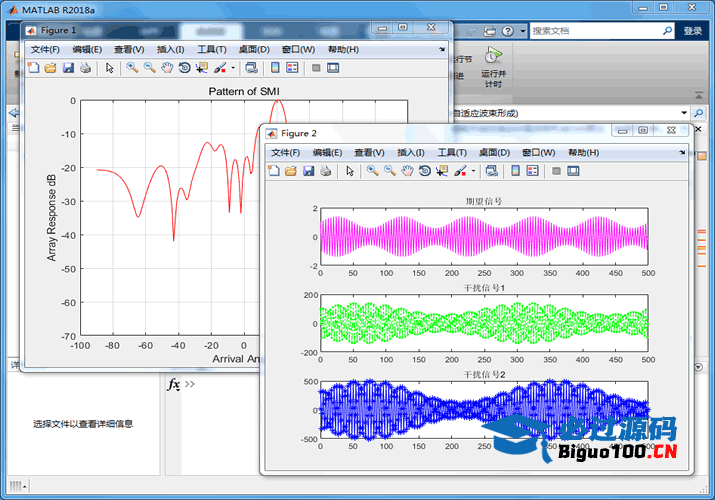Select Pan hand tool in Figure 2
This screenshot has width=715, height=500.
click(407, 171)
